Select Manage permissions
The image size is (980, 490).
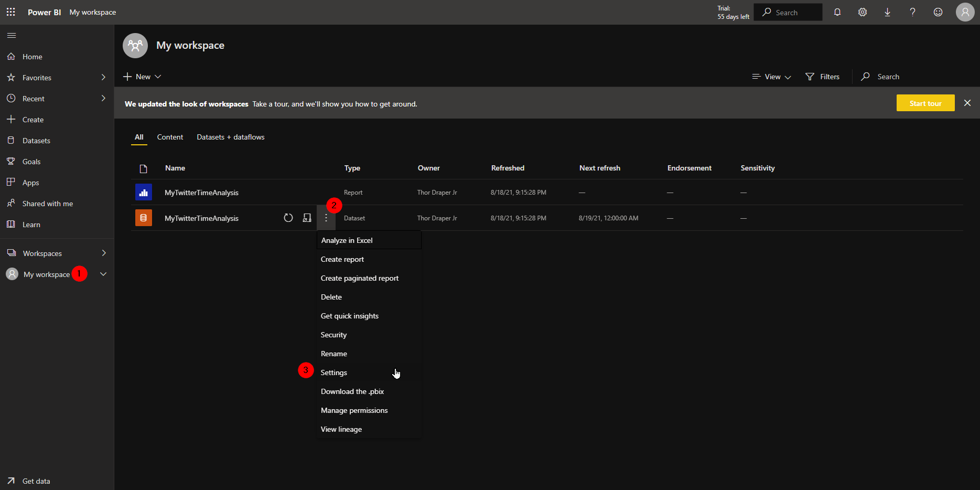(x=369, y=410)
